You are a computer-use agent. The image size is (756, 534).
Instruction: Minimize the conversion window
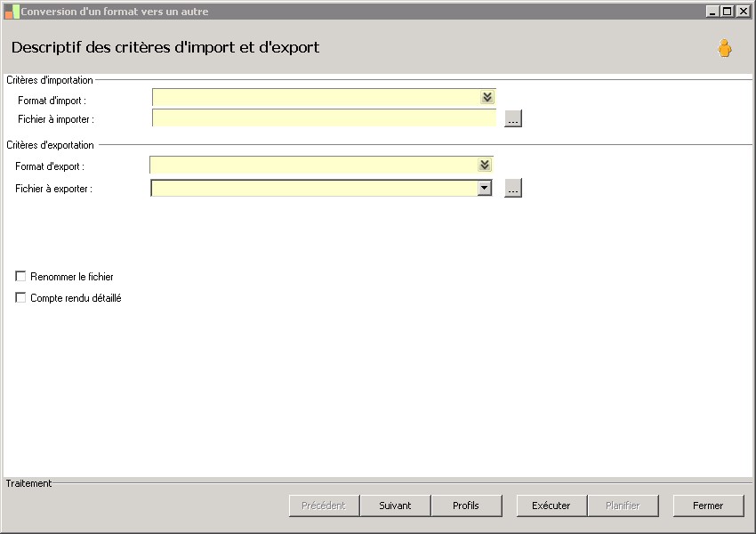pos(712,12)
